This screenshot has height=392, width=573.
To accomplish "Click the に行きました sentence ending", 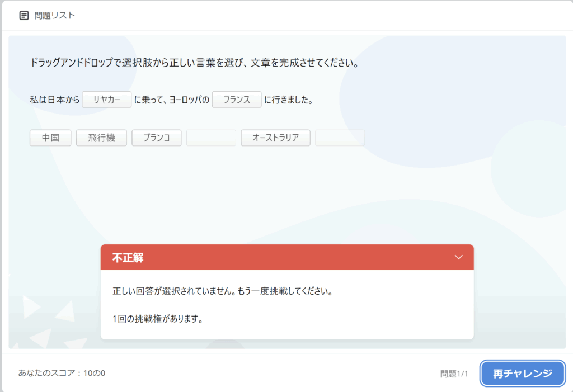I will [289, 100].
